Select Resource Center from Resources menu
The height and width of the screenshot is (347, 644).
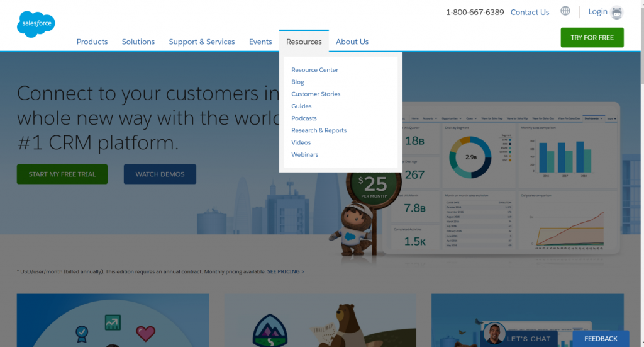pos(314,70)
